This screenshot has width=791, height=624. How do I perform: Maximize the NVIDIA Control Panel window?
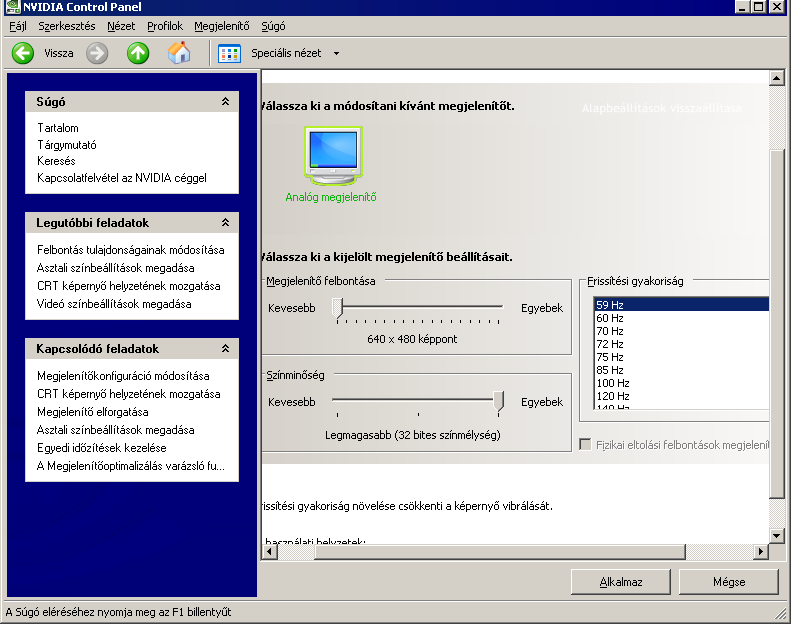[758, 7]
